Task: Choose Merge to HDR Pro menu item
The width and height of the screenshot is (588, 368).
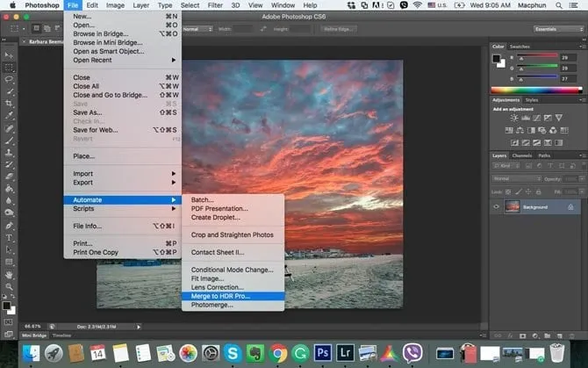Action: (220, 296)
